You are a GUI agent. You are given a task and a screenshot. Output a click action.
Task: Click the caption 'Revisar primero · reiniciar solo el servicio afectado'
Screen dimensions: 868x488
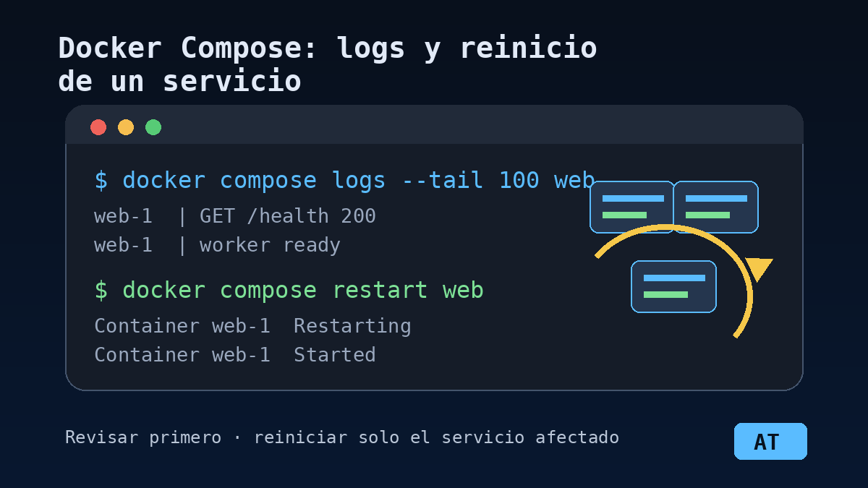pos(342,437)
